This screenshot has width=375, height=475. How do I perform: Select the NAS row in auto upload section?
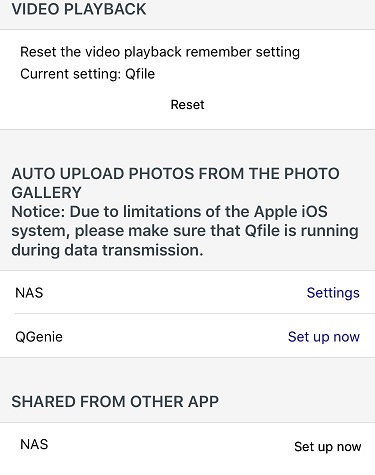[187, 292]
